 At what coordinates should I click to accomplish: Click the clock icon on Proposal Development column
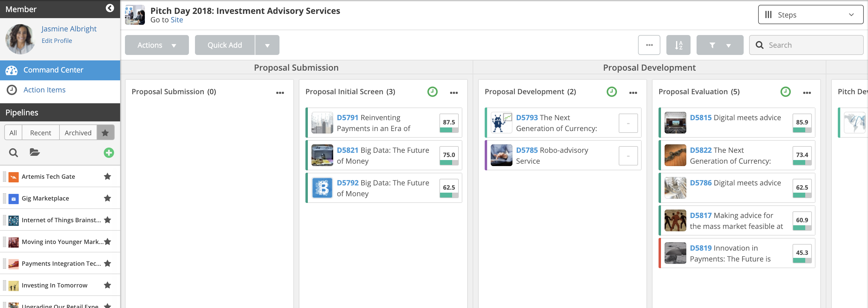(611, 92)
